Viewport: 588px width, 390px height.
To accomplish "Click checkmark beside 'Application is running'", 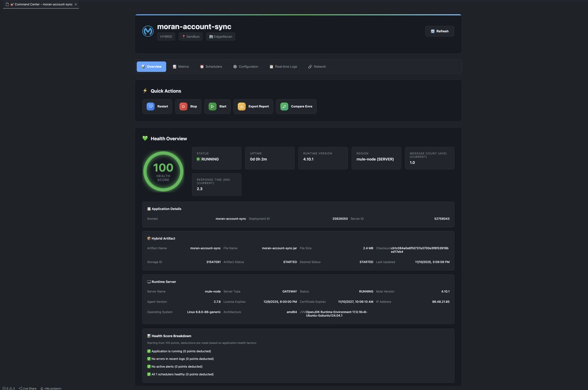I will coord(149,351).
